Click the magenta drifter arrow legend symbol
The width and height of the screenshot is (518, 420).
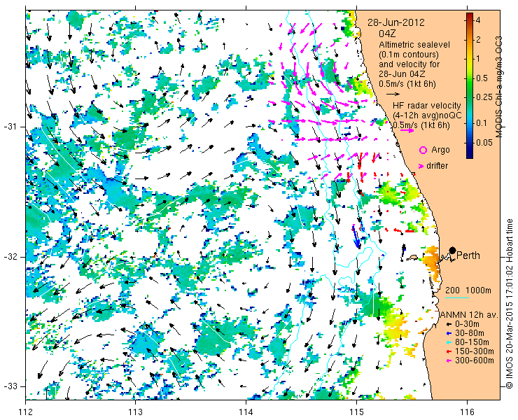pos(421,166)
